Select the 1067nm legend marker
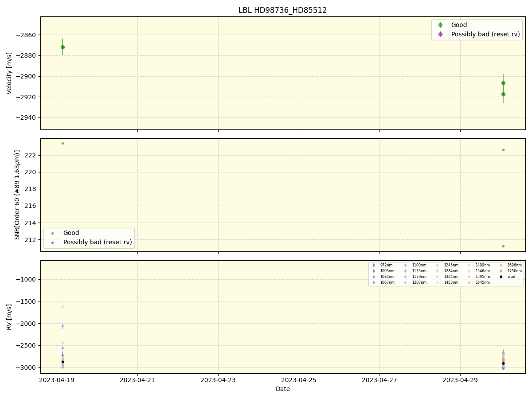Screen dimensions: 532x399 pyautogui.click(x=374, y=282)
